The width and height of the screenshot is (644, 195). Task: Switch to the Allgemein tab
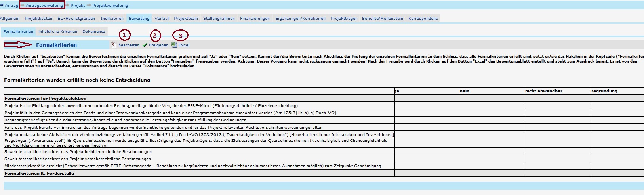point(10,19)
